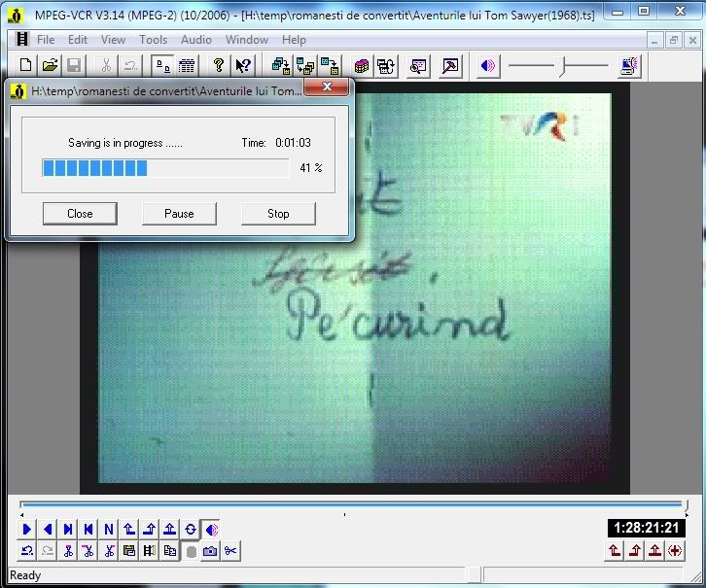Stop the saving operation
706x588 pixels.
point(278,214)
